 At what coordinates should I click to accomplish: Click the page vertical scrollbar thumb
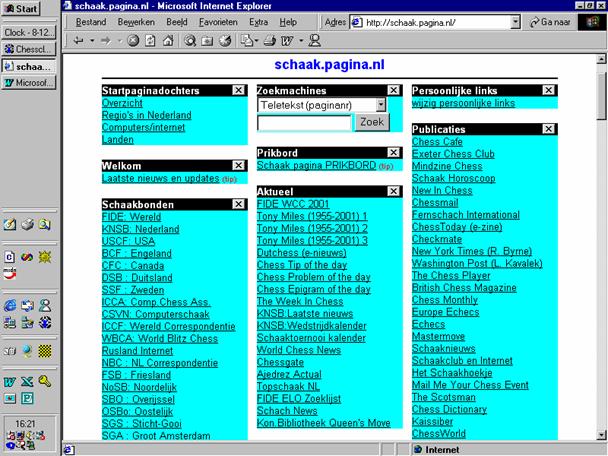(x=601, y=96)
